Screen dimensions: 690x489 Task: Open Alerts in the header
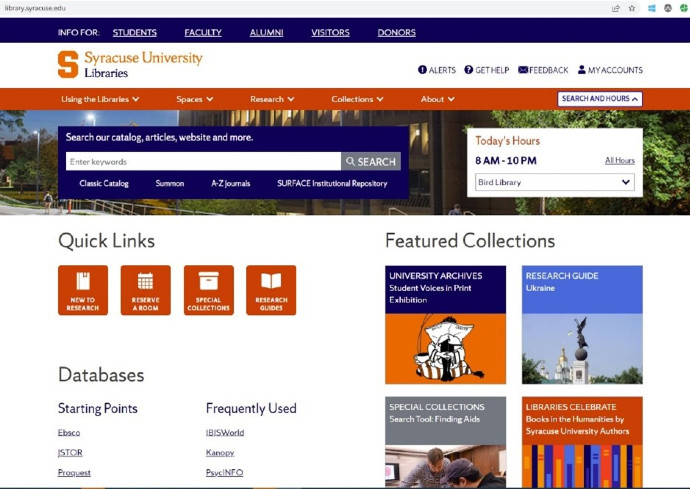437,70
